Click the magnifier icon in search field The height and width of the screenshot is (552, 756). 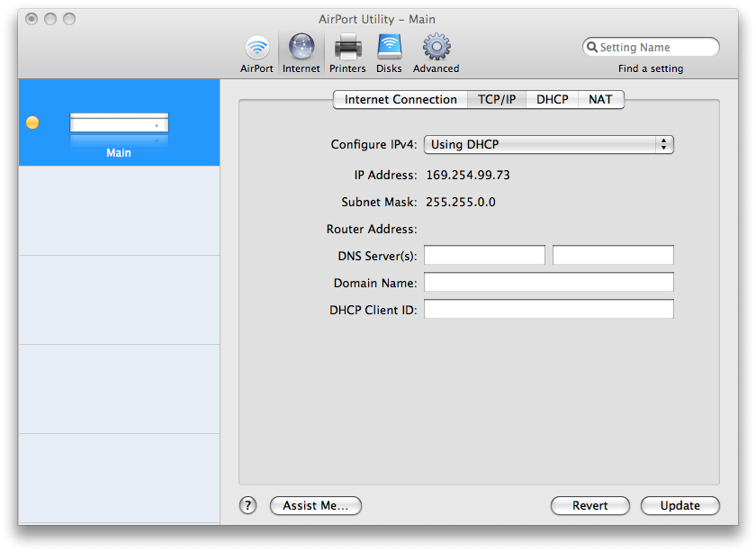(592, 47)
